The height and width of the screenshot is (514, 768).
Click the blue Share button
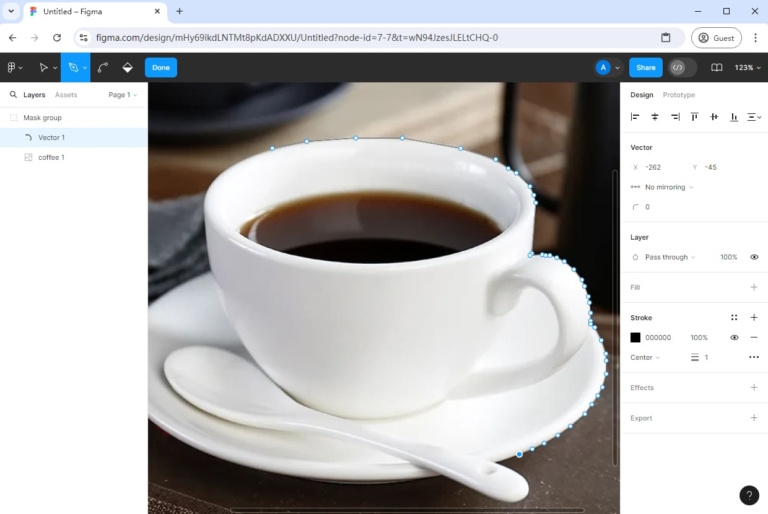click(646, 68)
